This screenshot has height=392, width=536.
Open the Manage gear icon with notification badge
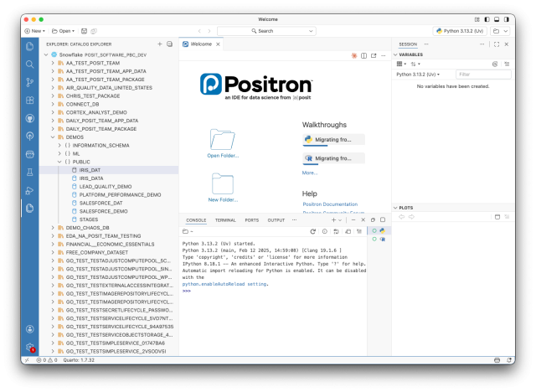point(30,348)
